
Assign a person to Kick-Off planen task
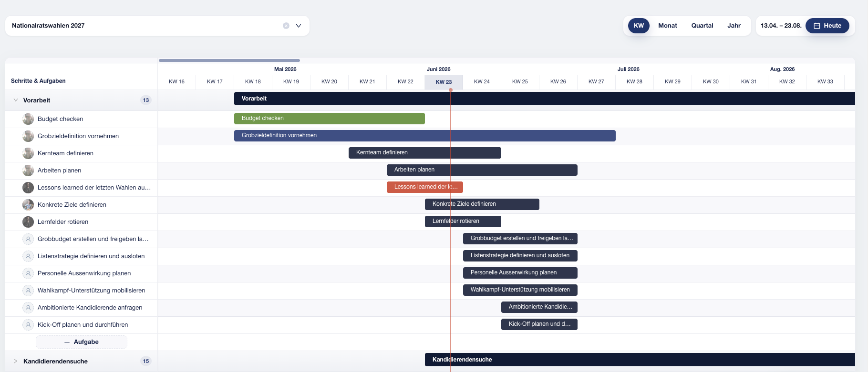(x=28, y=325)
